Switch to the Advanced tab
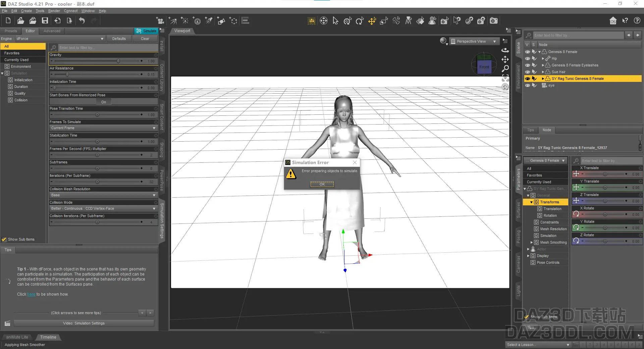The width and height of the screenshot is (644, 349). pos(52,31)
